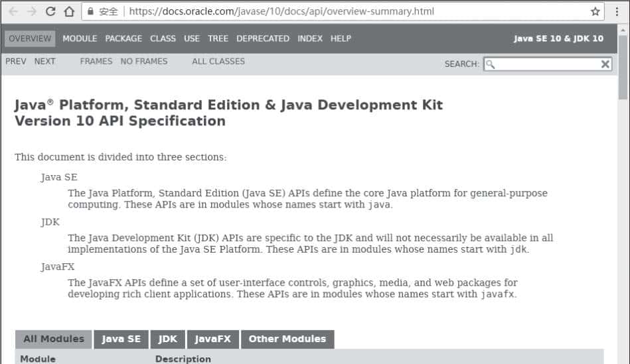
Task: Select the JDK modules tab
Action: (168, 339)
